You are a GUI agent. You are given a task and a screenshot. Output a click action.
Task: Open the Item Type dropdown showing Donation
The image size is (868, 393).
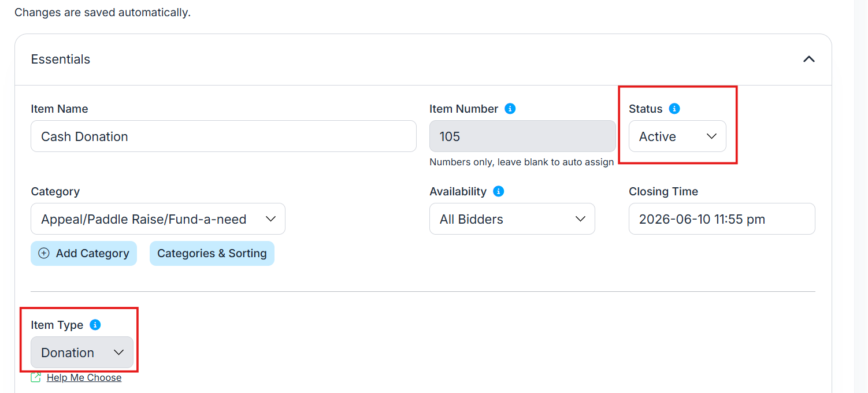pos(82,353)
